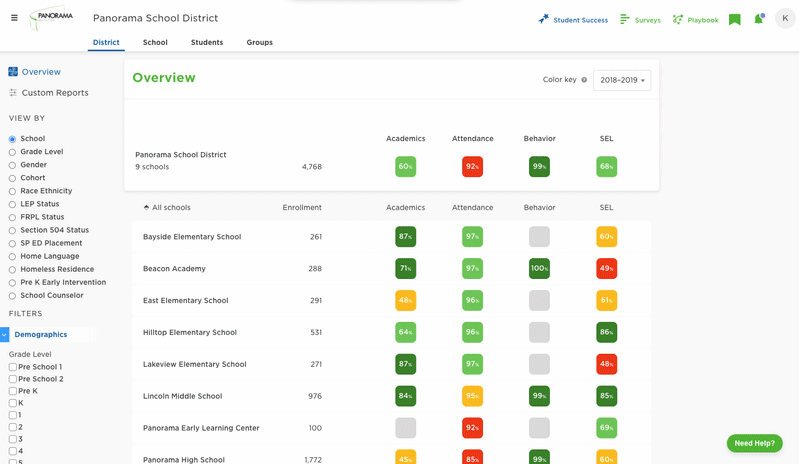The image size is (799, 464).
Task: Select Section 504 Status radio
Action: (12, 231)
